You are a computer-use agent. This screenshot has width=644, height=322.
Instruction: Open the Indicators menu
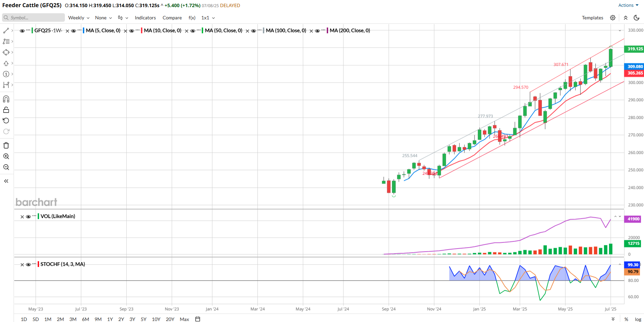click(145, 18)
